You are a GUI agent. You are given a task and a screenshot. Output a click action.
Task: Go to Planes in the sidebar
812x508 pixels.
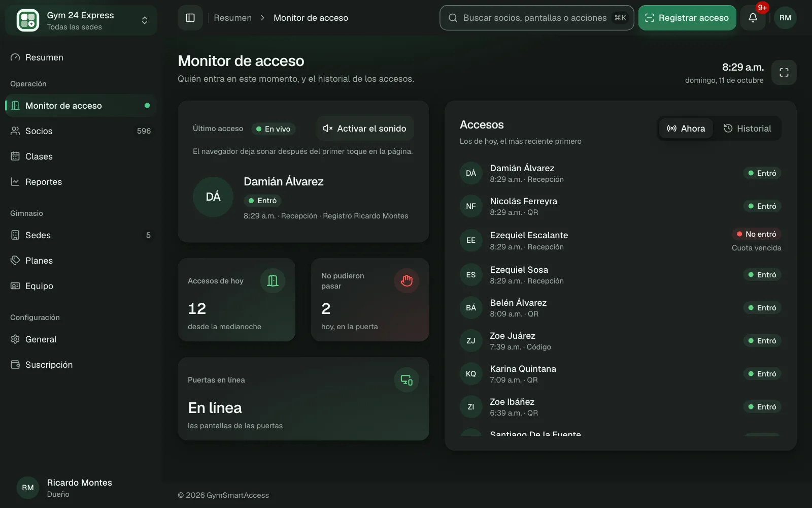coord(81,261)
